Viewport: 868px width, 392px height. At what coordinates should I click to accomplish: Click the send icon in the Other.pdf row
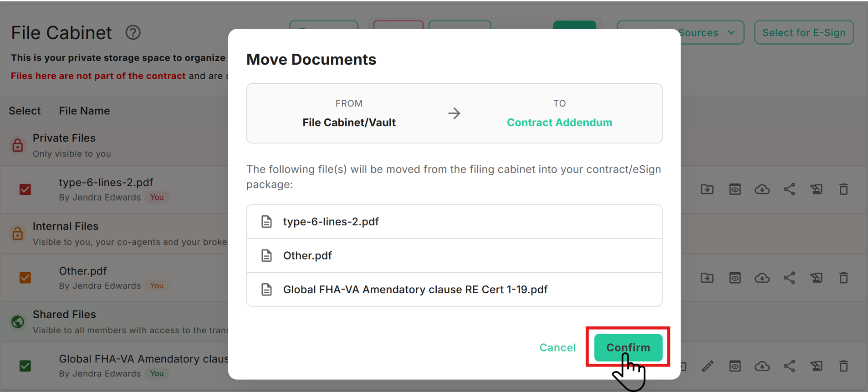point(816,278)
